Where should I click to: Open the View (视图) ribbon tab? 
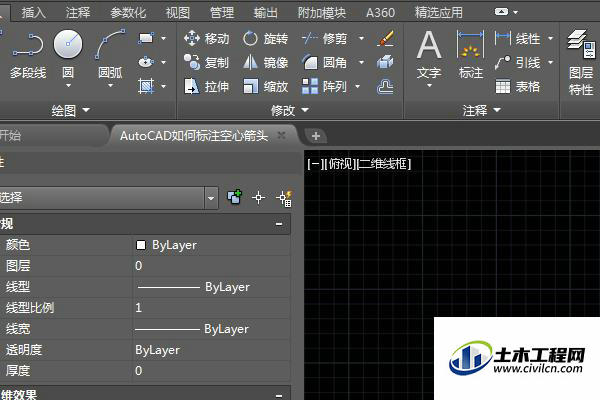tap(178, 13)
